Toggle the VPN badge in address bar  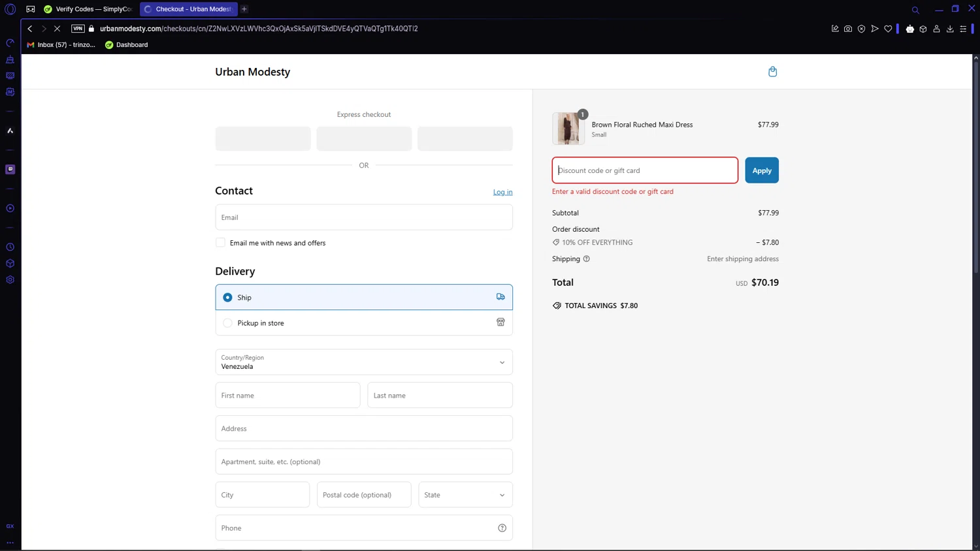pos(78,29)
